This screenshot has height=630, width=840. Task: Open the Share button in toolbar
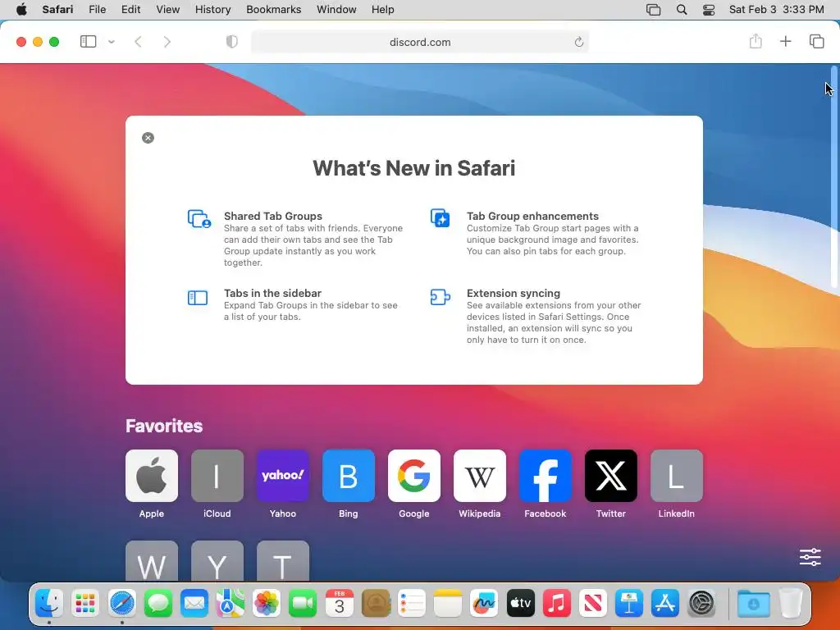click(756, 41)
